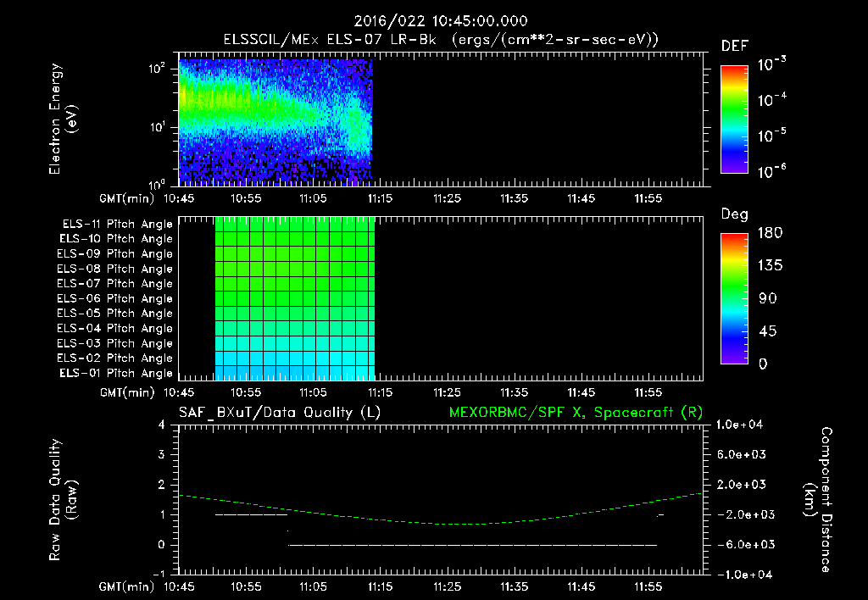Click the green 'MEXORBMC/SPF X, Spacecraft (R)' title
The image size is (868, 600).
click(576, 413)
